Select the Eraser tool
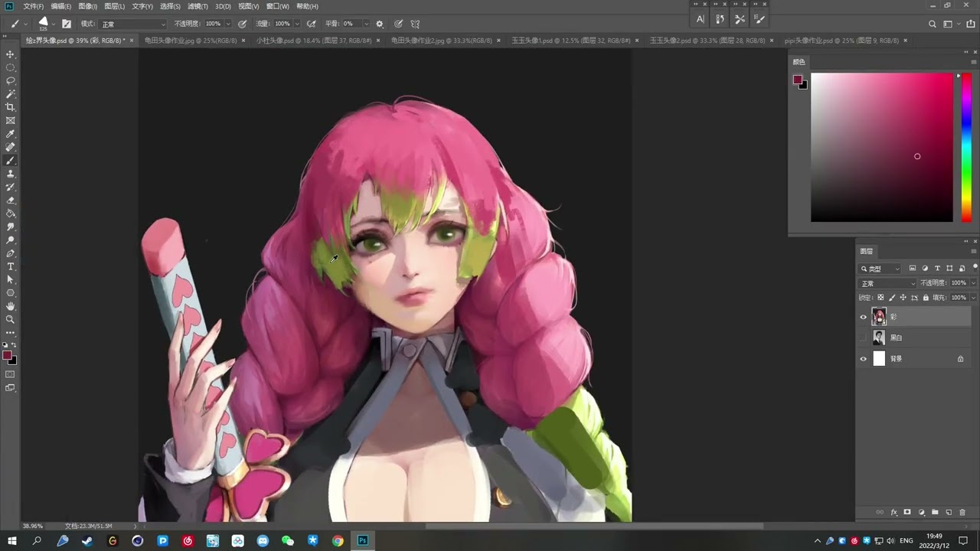Screen dimensions: 980x551 11,201
